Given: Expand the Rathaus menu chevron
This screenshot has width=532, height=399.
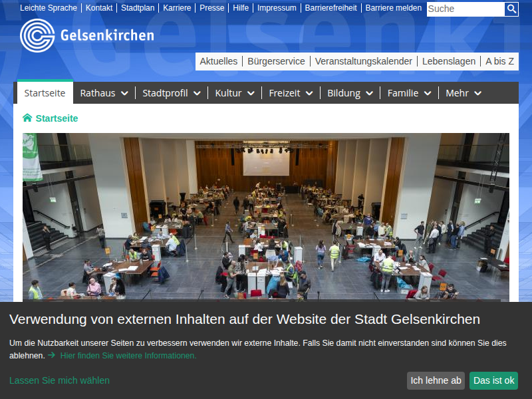Looking at the screenshot, I should pyautogui.click(x=124, y=94).
